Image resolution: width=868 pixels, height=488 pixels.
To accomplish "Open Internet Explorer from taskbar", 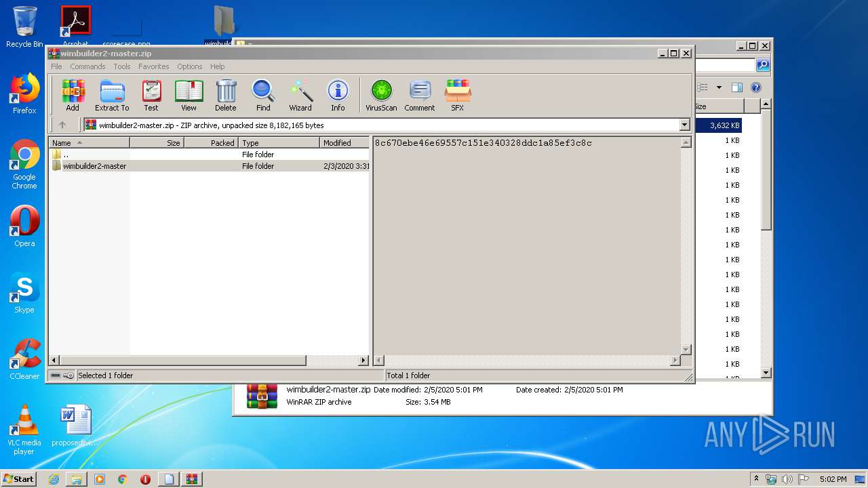I will 54,479.
